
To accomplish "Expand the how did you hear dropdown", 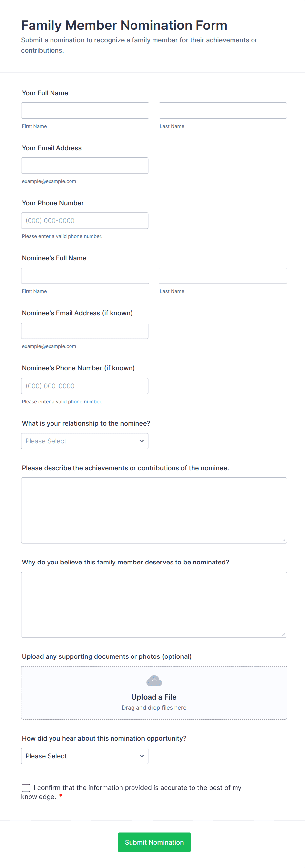I will pos(84,756).
